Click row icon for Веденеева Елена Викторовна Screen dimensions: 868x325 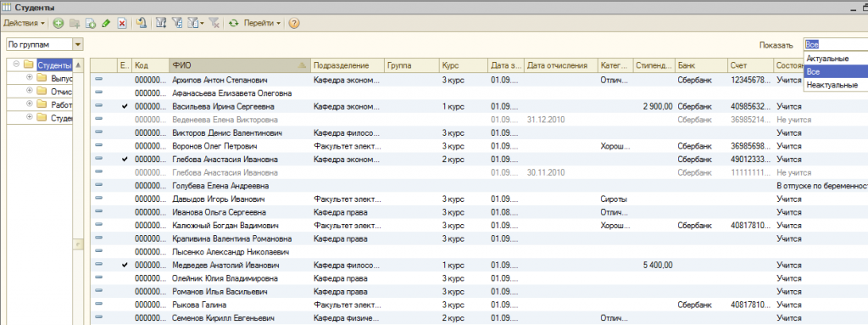(99, 120)
